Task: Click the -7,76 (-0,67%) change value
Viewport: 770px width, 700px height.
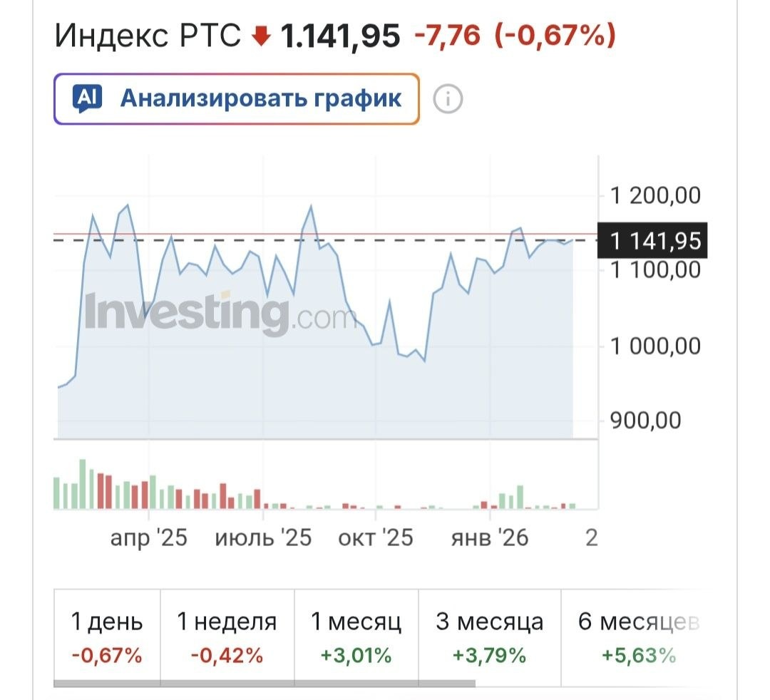Action: tap(515, 36)
